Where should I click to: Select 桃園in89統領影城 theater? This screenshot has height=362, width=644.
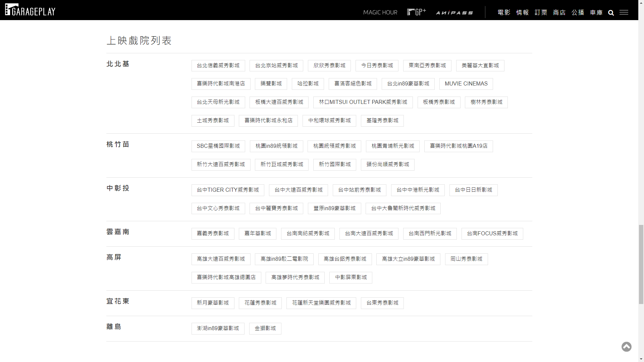(276, 146)
